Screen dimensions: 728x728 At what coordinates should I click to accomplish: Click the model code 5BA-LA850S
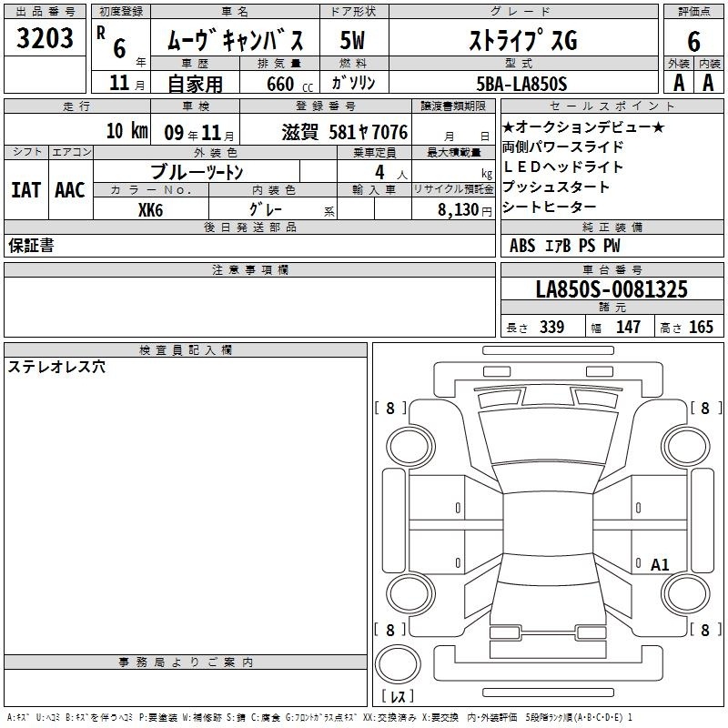[521, 84]
